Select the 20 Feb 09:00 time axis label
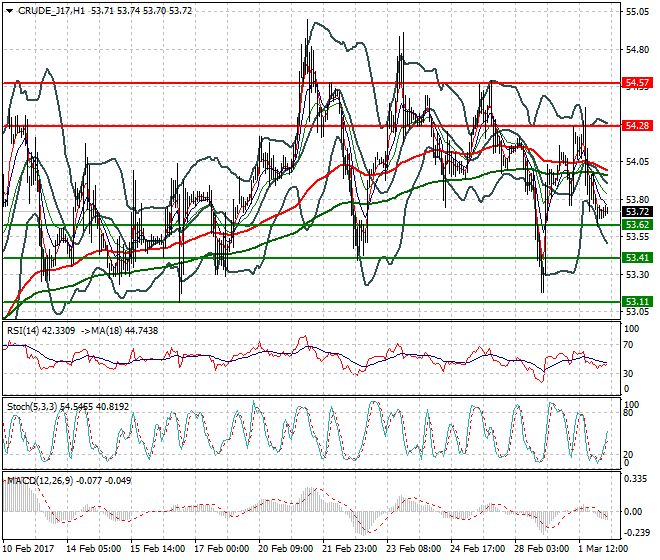 pos(286,549)
